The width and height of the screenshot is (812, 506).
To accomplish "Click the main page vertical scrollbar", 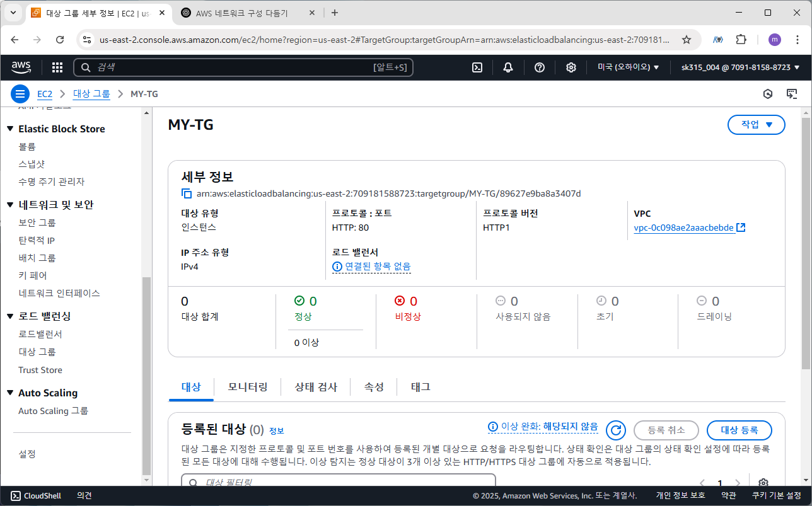I will point(806,243).
